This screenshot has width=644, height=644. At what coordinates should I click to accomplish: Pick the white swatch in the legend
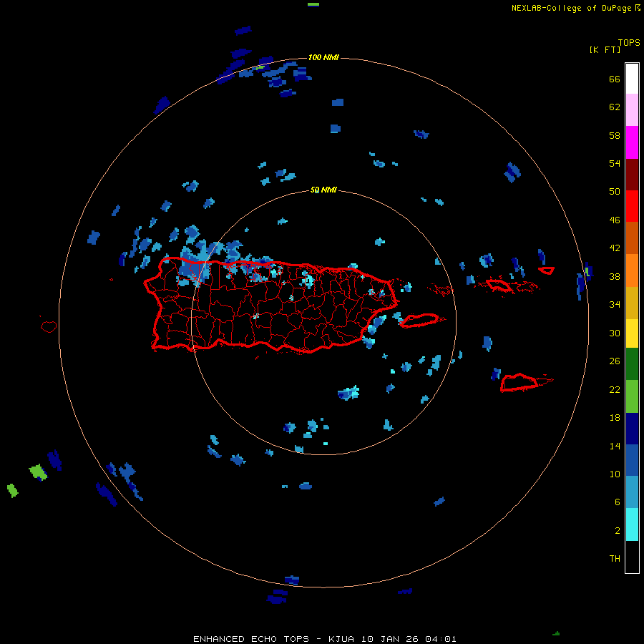click(x=632, y=79)
